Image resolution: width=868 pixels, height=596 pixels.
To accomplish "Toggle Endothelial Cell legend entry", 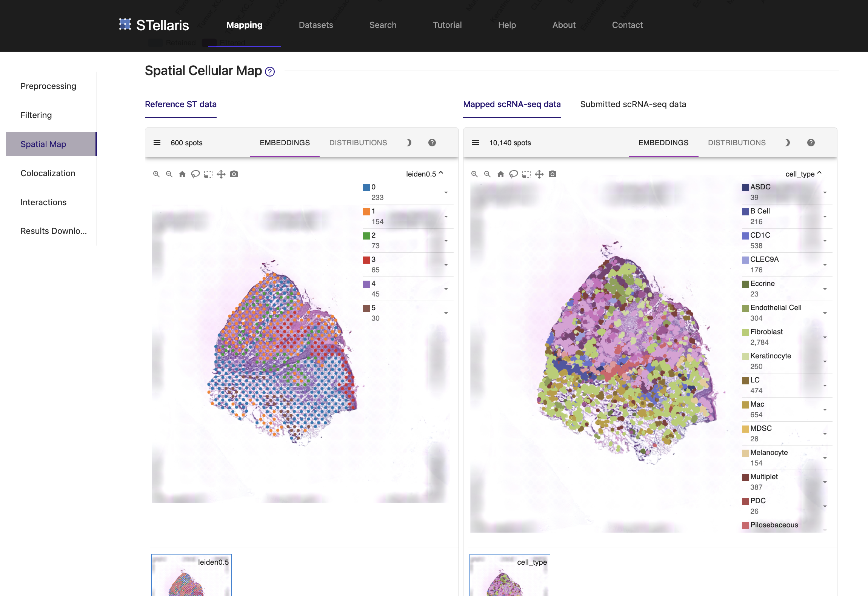I will (787, 313).
